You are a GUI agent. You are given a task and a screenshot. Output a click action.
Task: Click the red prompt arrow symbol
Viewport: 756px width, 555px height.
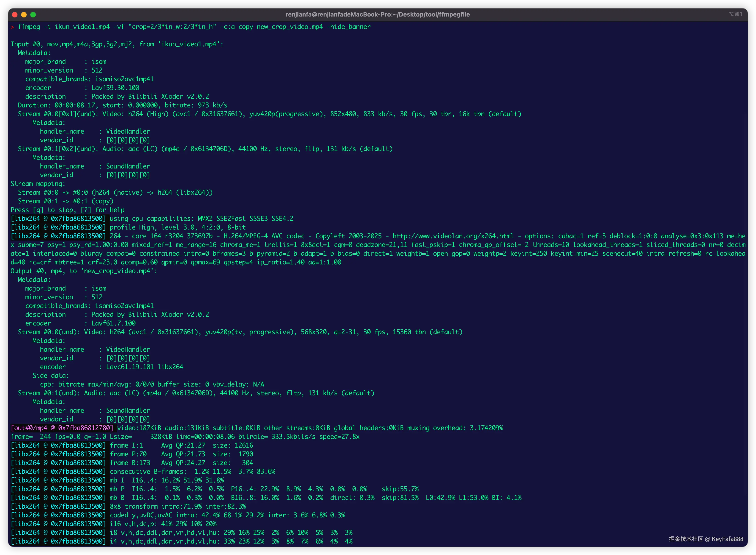tap(12, 27)
